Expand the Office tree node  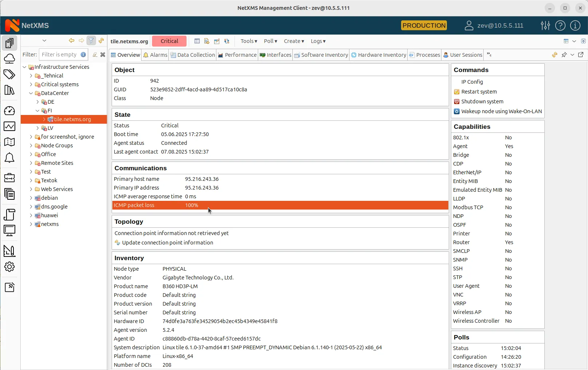pos(32,154)
